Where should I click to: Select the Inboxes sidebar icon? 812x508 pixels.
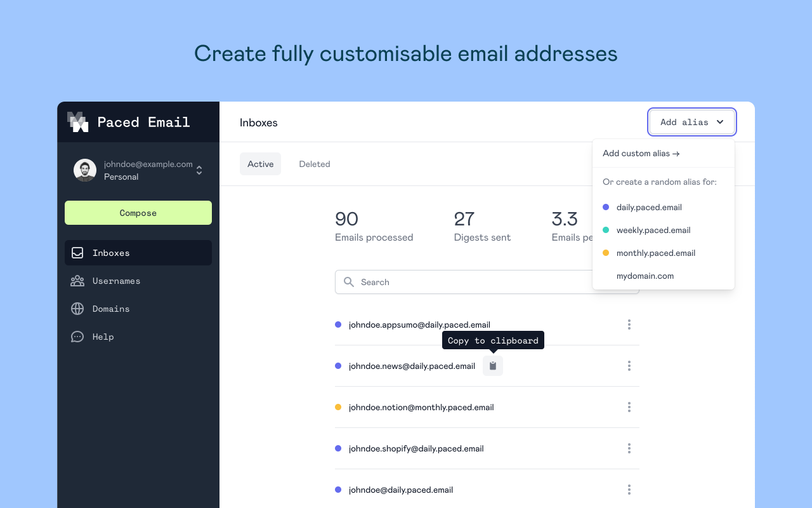[77, 253]
